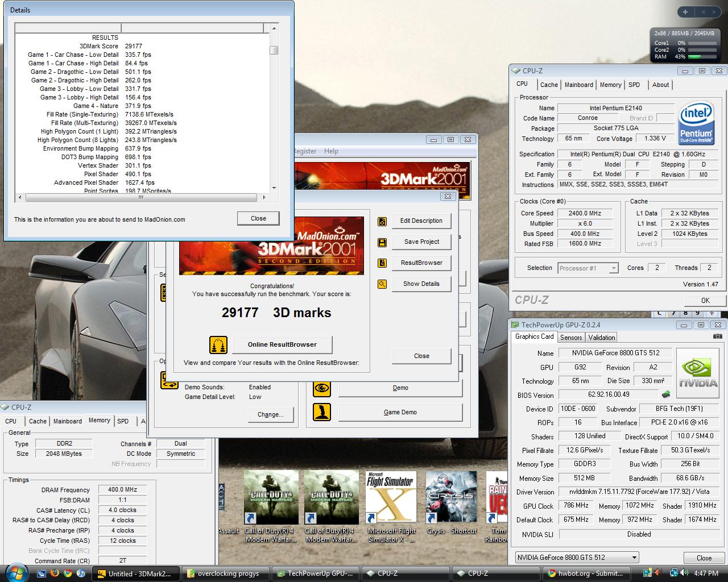This screenshot has width=728, height=582.
Task: Click the GPU-Z screenshot camera icon
Action: point(718,336)
